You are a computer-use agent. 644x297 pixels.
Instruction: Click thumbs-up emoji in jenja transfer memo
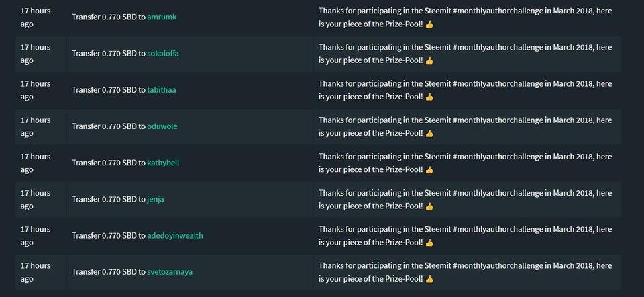(x=429, y=206)
